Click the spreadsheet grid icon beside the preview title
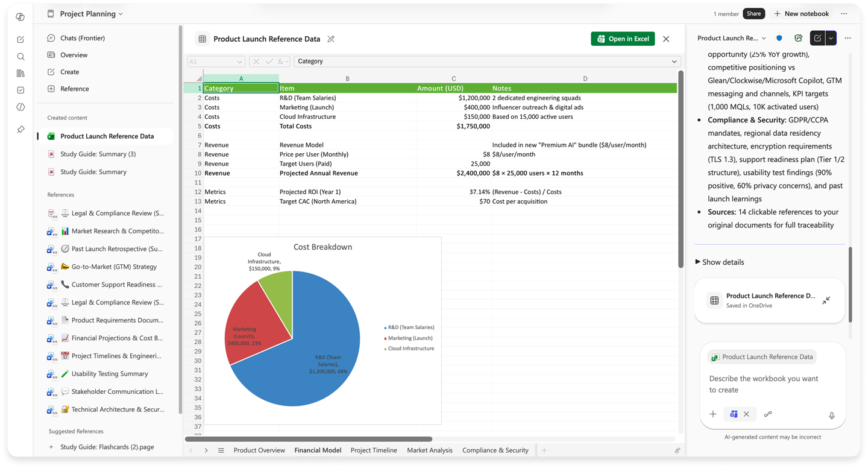The height and width of the screenshot is (468, 868). coord(203,39)
